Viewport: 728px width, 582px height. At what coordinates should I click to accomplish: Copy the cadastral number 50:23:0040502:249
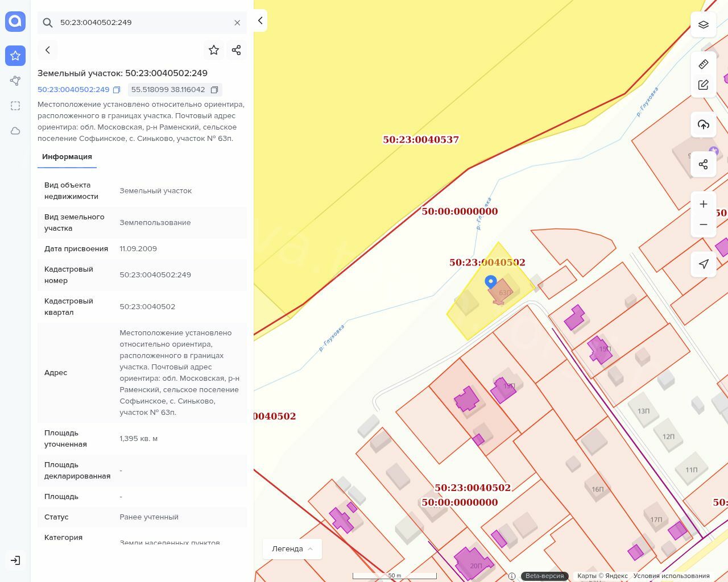[x=117, y=90]
